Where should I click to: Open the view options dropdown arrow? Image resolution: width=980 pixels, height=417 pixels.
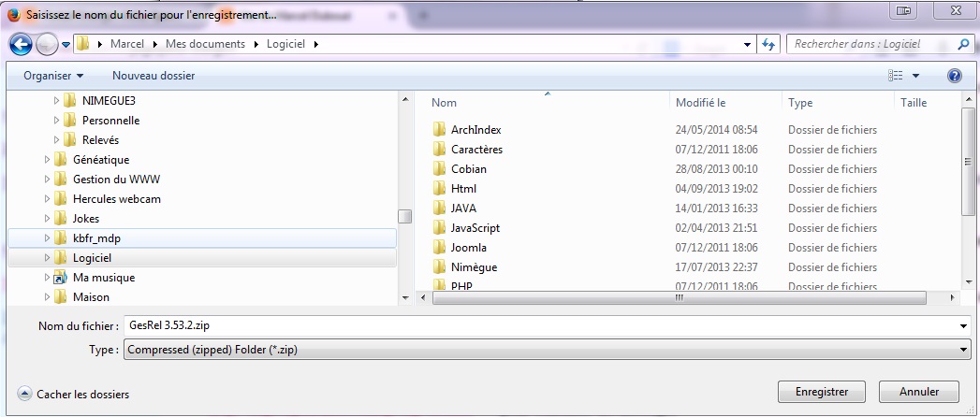point(915,76)
